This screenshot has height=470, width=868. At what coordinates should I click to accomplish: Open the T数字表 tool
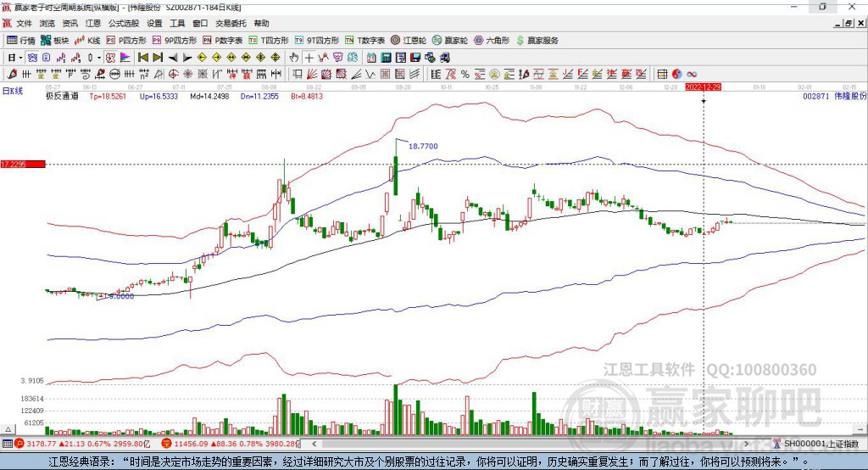[364, 41]
